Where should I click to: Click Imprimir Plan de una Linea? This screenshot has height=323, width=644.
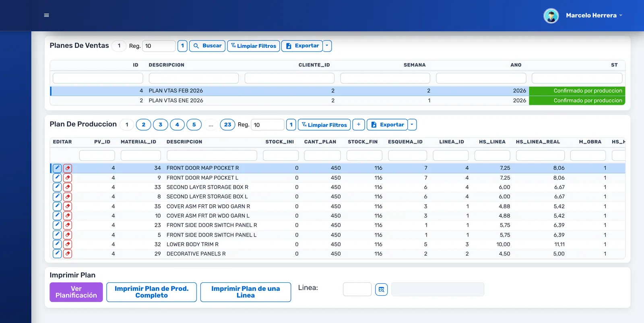coord(246,292)
